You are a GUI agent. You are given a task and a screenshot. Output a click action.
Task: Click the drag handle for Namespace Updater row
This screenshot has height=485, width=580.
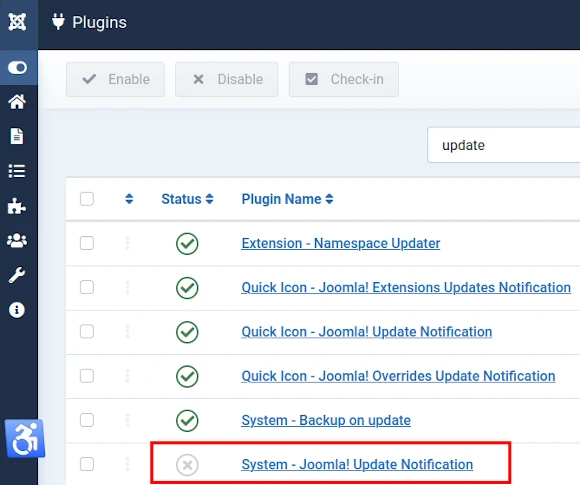127,243
